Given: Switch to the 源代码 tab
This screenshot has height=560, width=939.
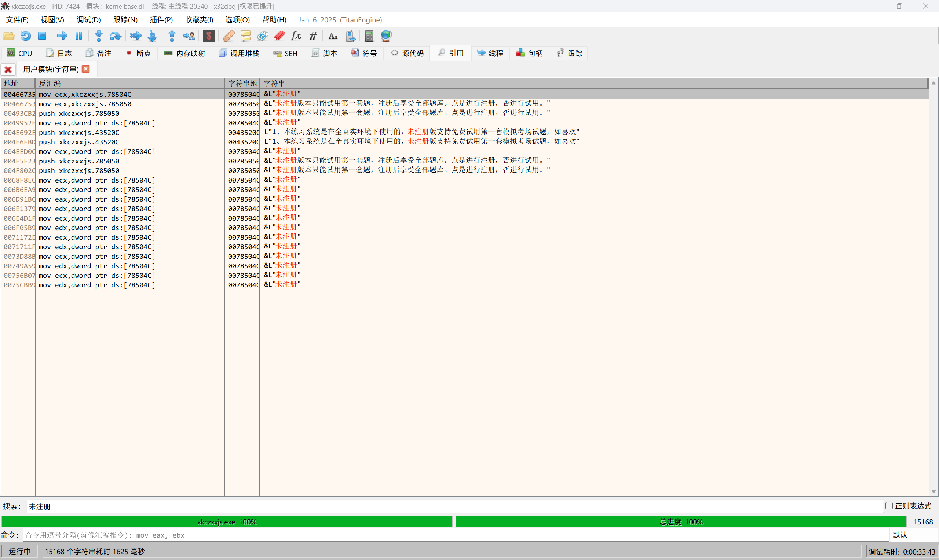Looking at the screenshot, I should click(x=407, y=53).
